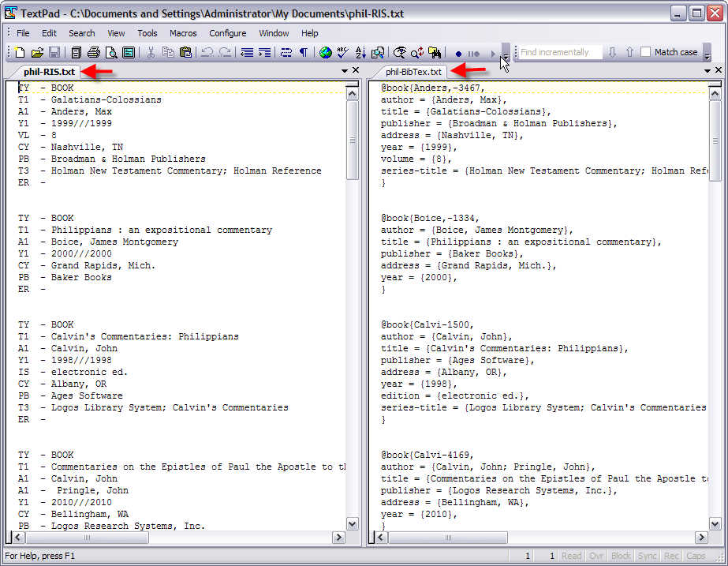Open the Window menu

pyautogui.click(x=274, y=33)
